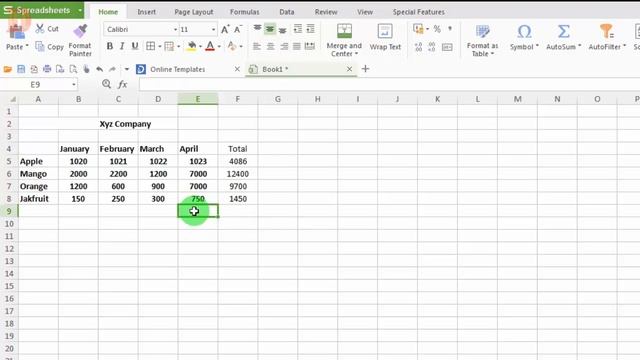Screen dimensions: 640x360
Task: Increase the decimal places
Action: [x=419, y=47]
